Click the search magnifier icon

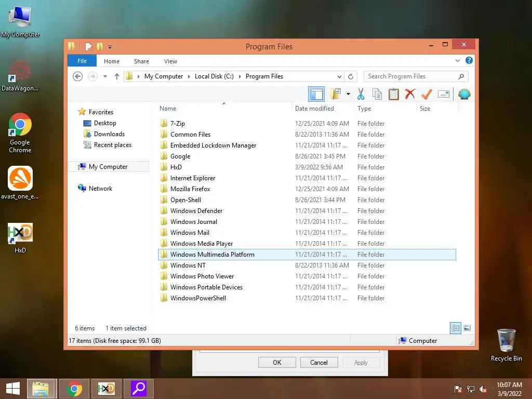click(461, 76)
